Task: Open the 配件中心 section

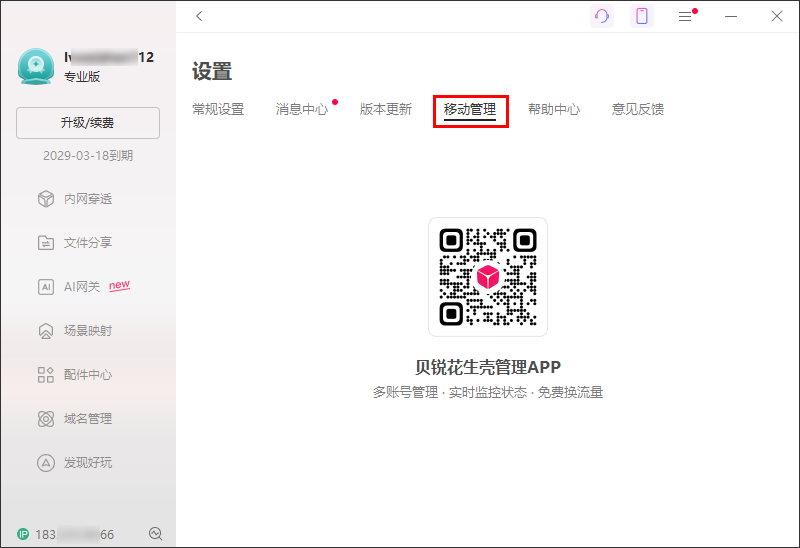Action: point(88,375)
